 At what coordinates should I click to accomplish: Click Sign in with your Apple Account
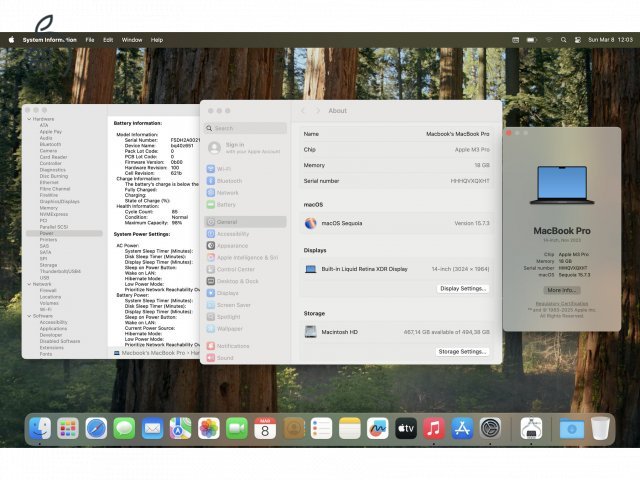pyautogui.click(x=245, y=148)
